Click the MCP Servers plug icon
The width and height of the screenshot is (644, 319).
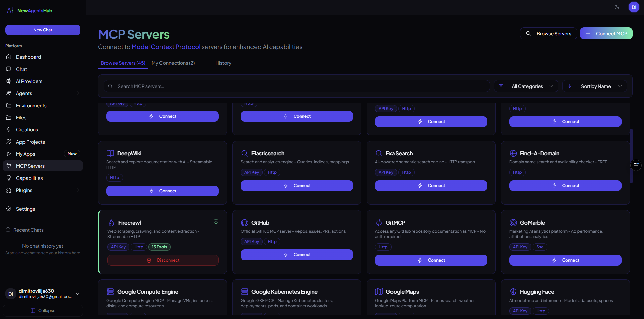coord(9,166)
